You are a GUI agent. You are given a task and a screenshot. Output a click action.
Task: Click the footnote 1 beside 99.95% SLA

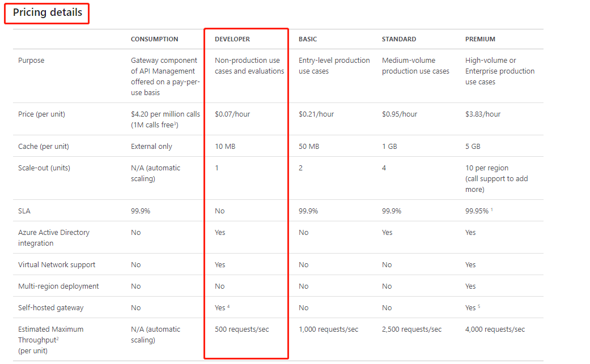coord(492,209)
